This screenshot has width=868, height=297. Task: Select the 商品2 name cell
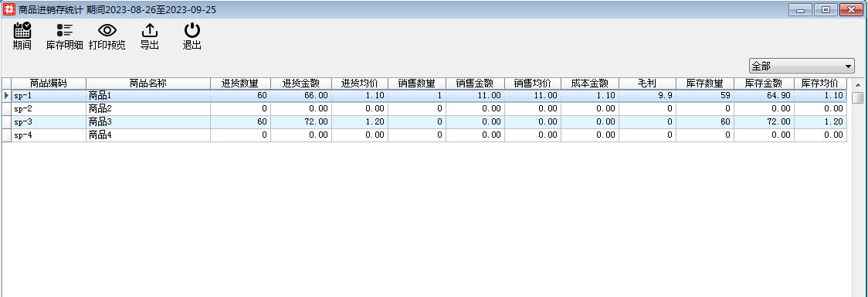pos(147,108)
